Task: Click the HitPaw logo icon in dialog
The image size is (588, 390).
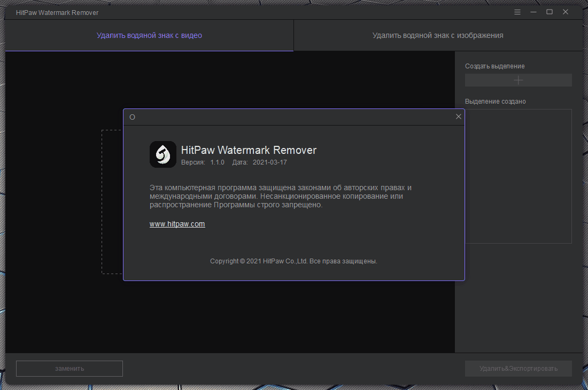Action: coord(163,154)
